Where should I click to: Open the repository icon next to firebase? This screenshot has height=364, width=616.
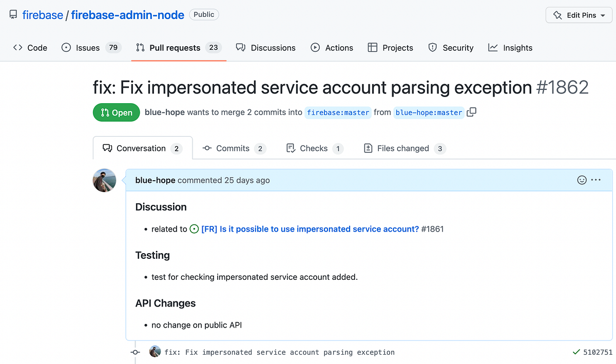[x=13, y=14]
